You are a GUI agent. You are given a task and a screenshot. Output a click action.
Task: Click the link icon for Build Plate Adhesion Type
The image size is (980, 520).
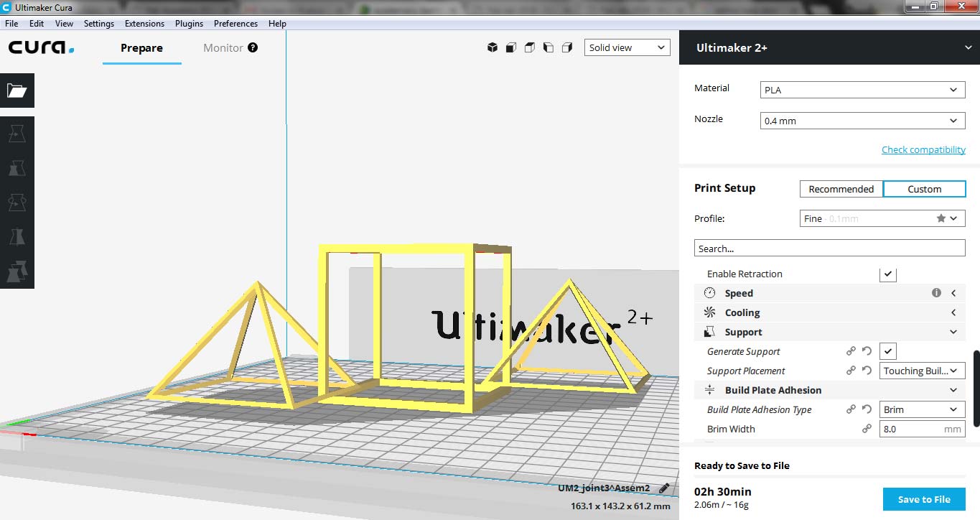tap(851, 409)
